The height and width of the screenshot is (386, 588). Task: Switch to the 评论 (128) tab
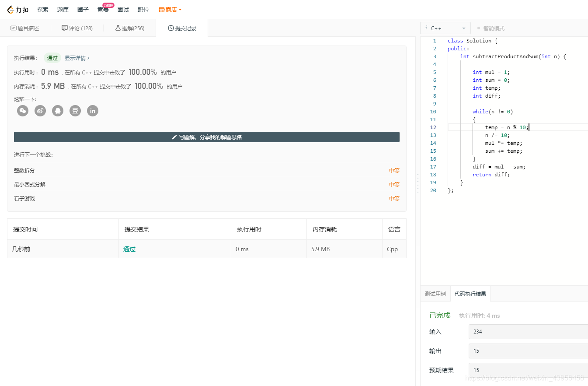(x=77, y=28)
